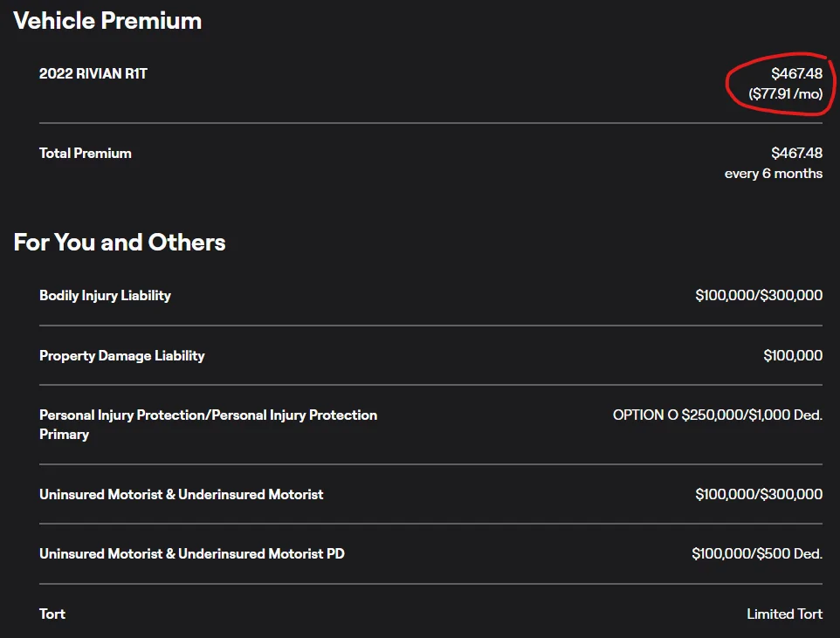Click the For You and Others heading
Screen dimensions: 840x638
120,242
